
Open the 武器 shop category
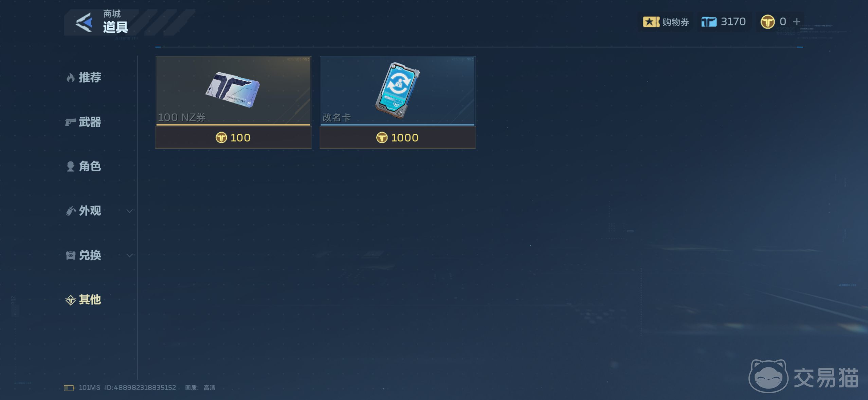84,122
